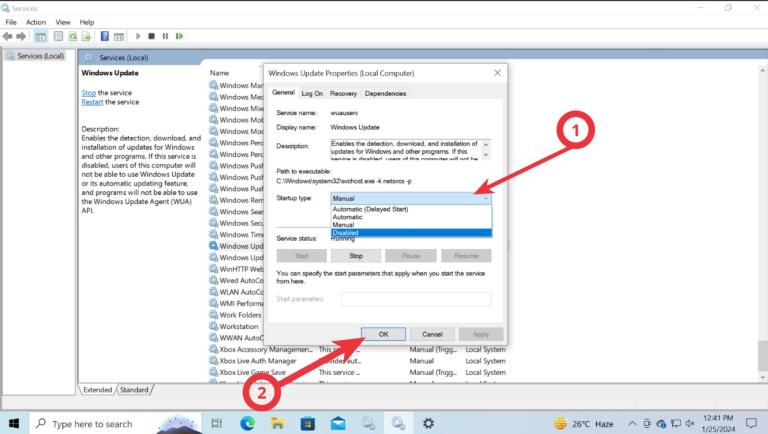This screenshot has height=434, width=768.
Task: Select the General tab
Action: [283, 93]
